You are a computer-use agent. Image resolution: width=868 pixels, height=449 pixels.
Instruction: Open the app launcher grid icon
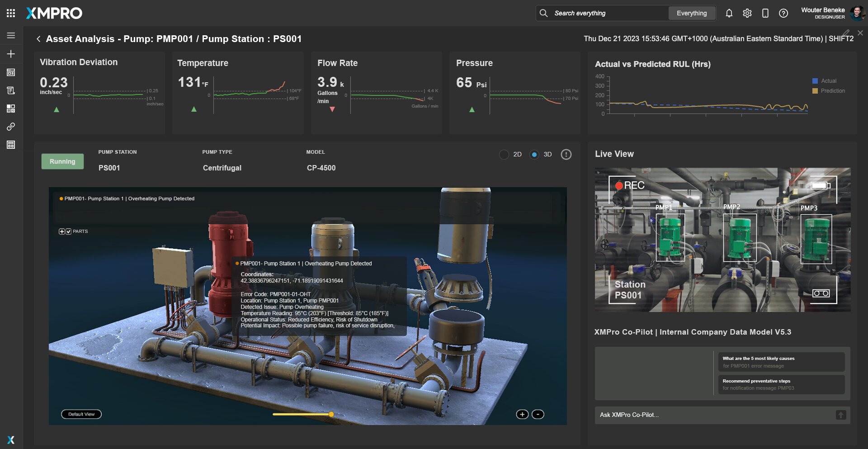coord(11,13)
